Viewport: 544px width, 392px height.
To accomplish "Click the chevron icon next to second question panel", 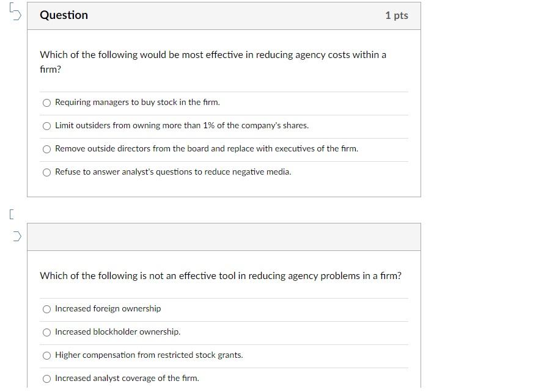I will point(15,235).
